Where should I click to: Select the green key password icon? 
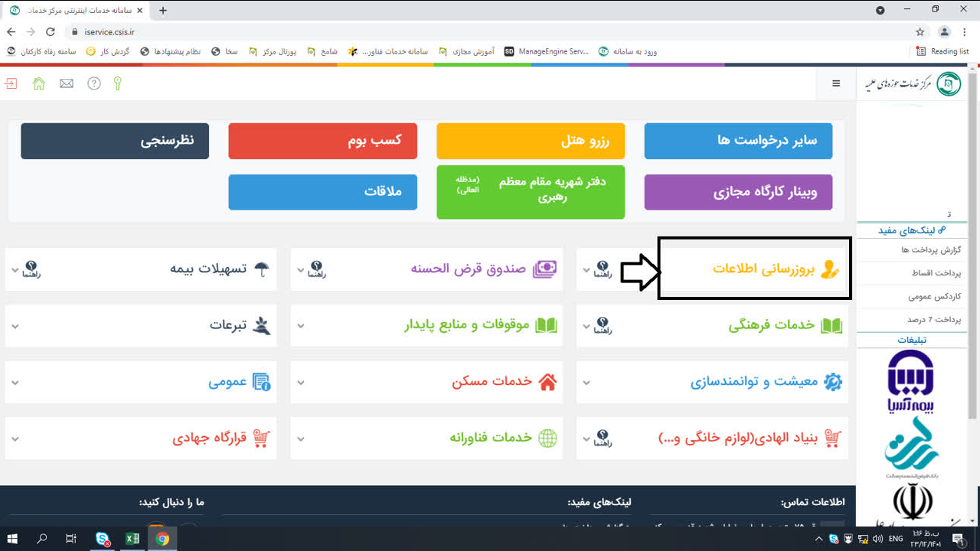click(x=116, y=83)
